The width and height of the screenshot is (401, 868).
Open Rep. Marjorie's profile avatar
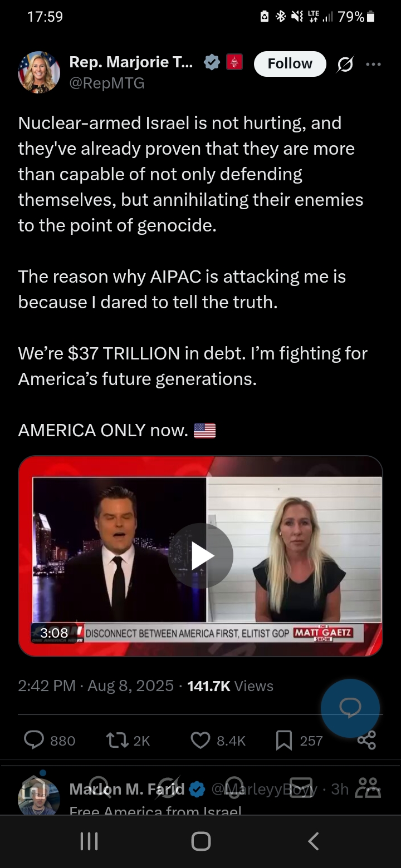click(39, 72)
